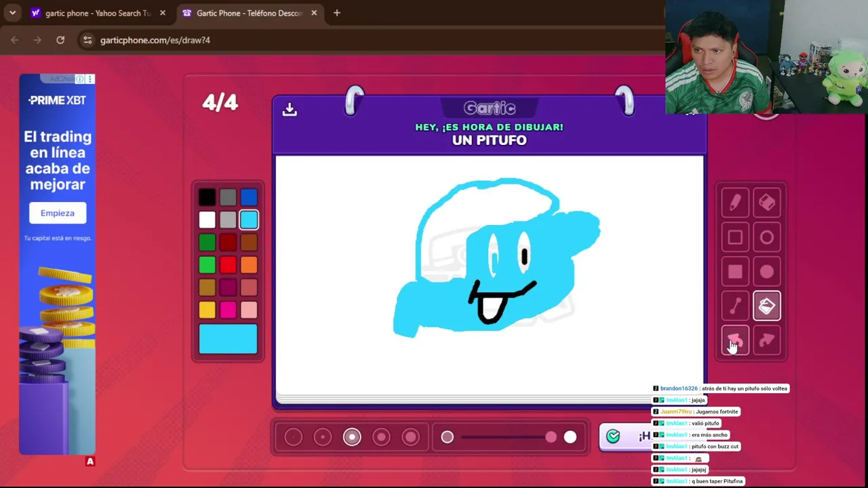Click the Empieza button in the ad
Screen dimensions: 868x488
click(x=58, y=213)
